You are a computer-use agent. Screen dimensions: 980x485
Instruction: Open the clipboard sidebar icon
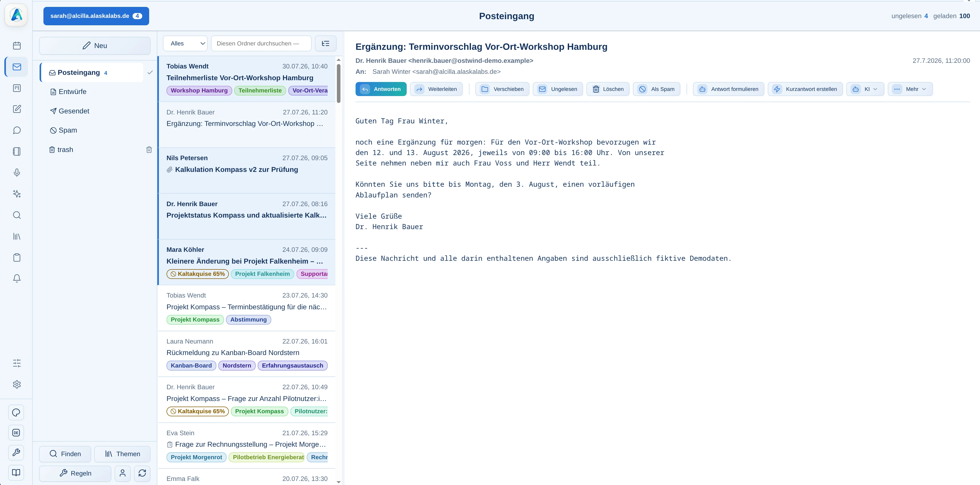pyautogui.click(x=17, y=257)
